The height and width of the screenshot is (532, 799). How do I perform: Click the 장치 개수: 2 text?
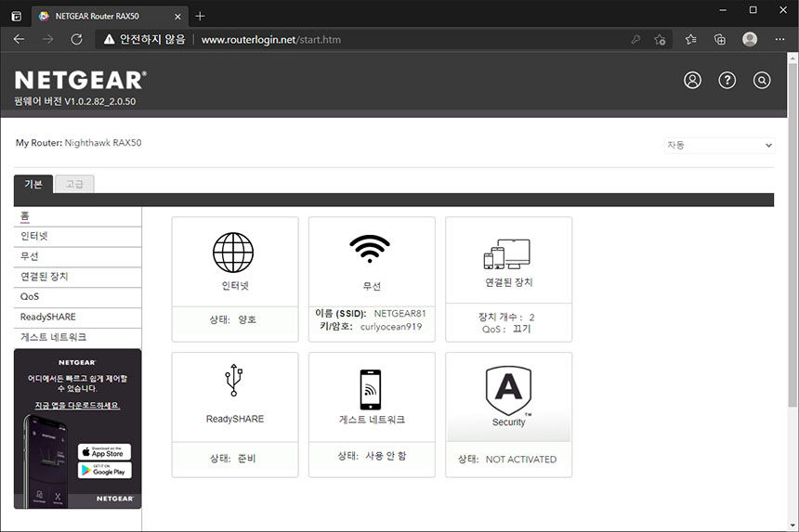[x=506, y=317]
